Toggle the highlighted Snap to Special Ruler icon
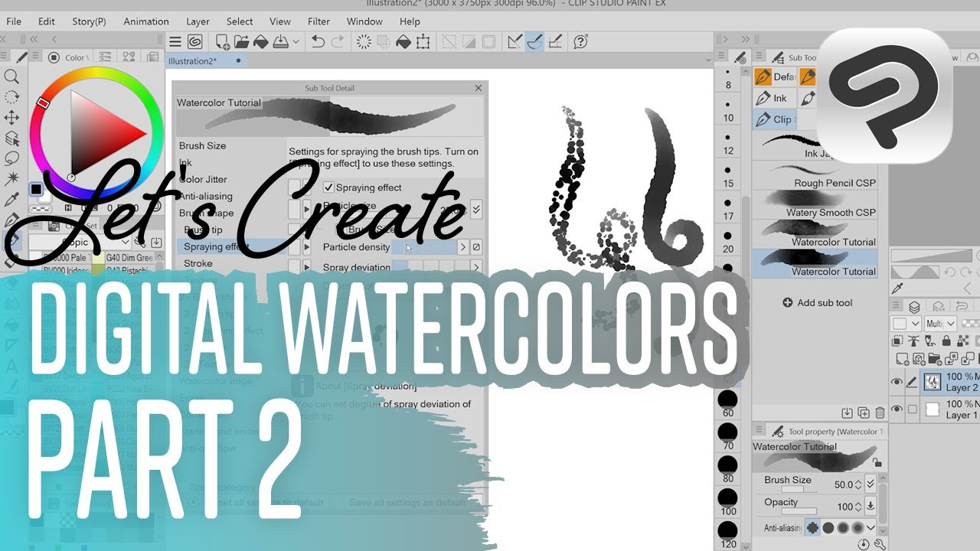 click(534, 41)
